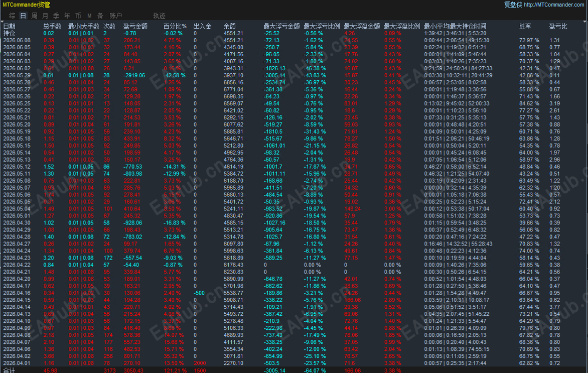Select the 持仓 position row label
The width and height of the screenshot is (588, 373).
pyautogui.click(x=9, y=34)
